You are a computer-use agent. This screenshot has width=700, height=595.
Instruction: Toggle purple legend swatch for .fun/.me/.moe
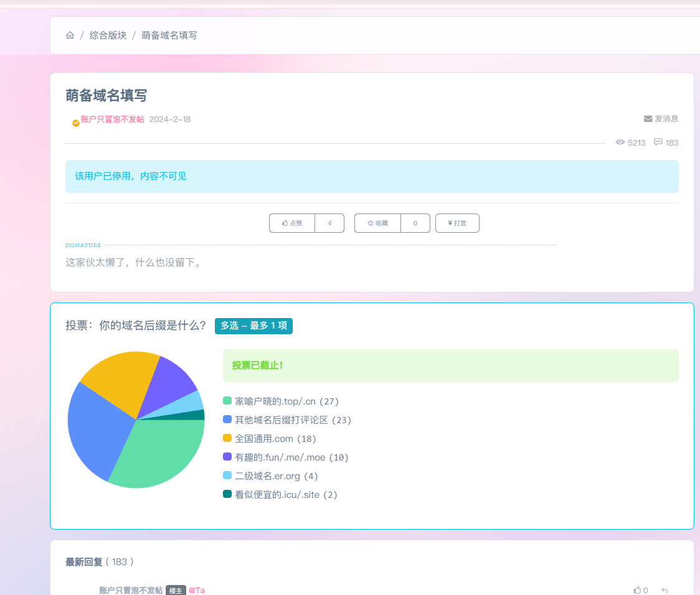pyautogui.click(x=227, y=457)
